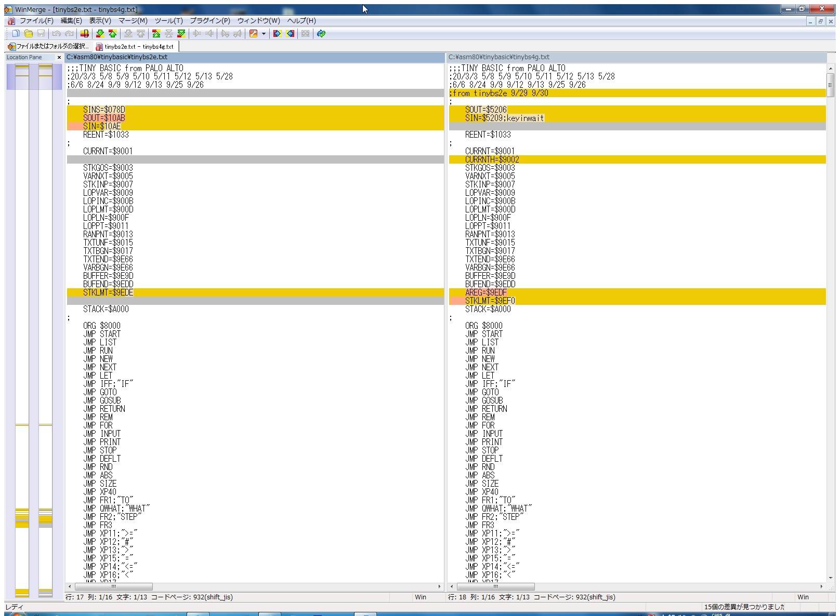The width and height of the screenshot is (840, 616).
Task: Click the Redo toolbar icon
Action: click(x=69, y=33)
